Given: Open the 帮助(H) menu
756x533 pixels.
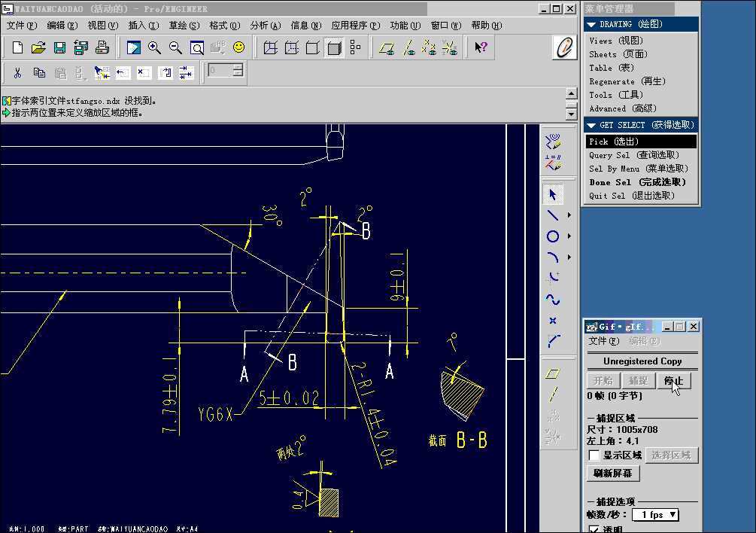Looking at the screenshot, I should click(x=487, y=26).
